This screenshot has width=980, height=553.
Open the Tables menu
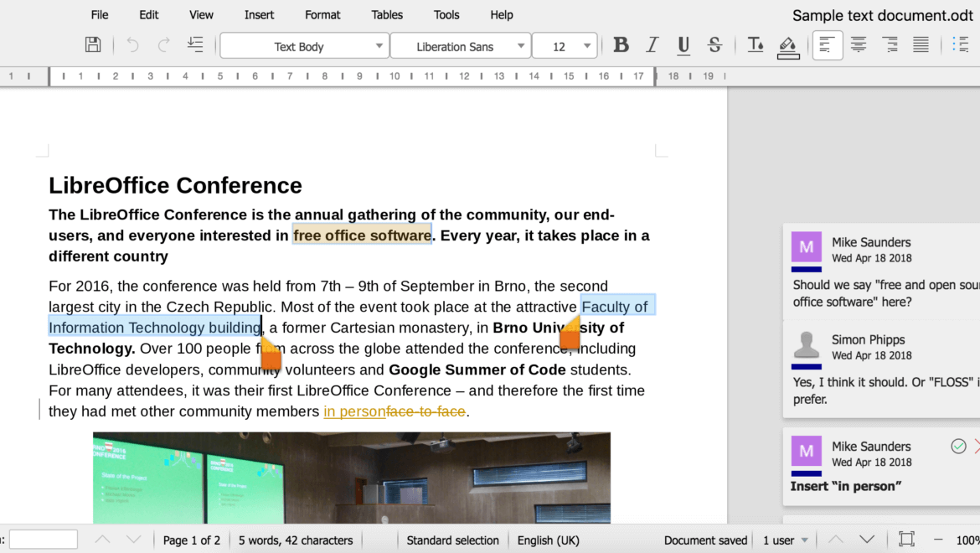(387, 14)
